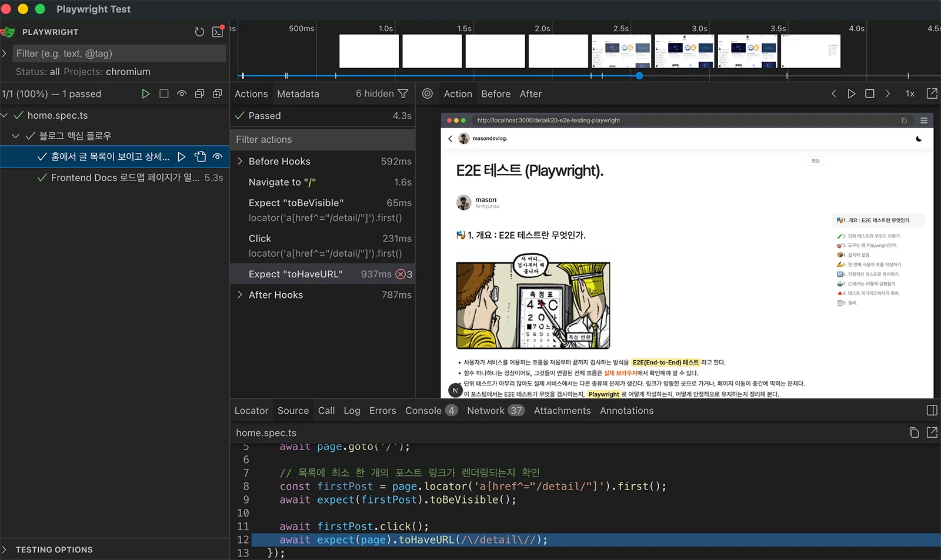The width and height of the screenshot is (941, 560).
Task: Toggle dark mode moon in snapshot page
Action: click(919, 139)
